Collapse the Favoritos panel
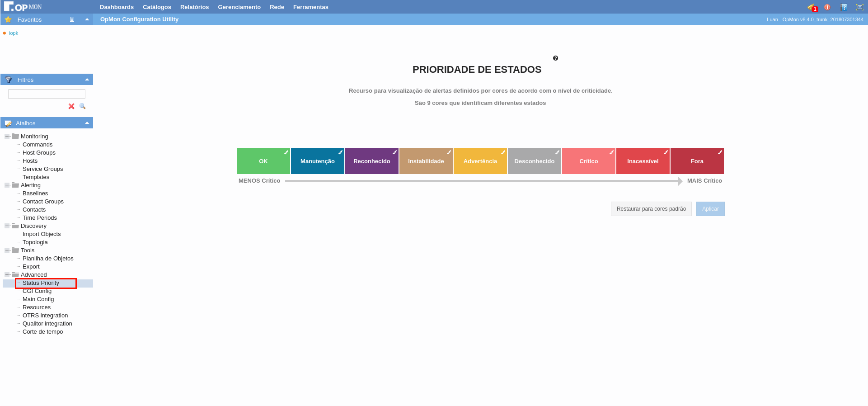Viewport: 868px width, 406px height. pyautogui.click(x=87, y=19)
